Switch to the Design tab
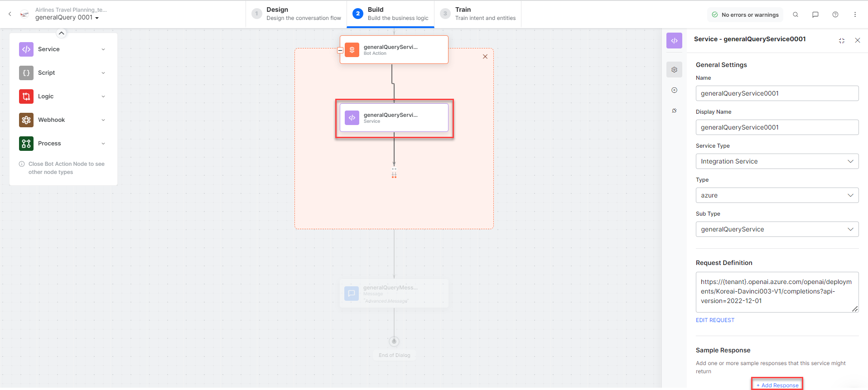Viewport: 868px width, 390px height. click(297, 14)
